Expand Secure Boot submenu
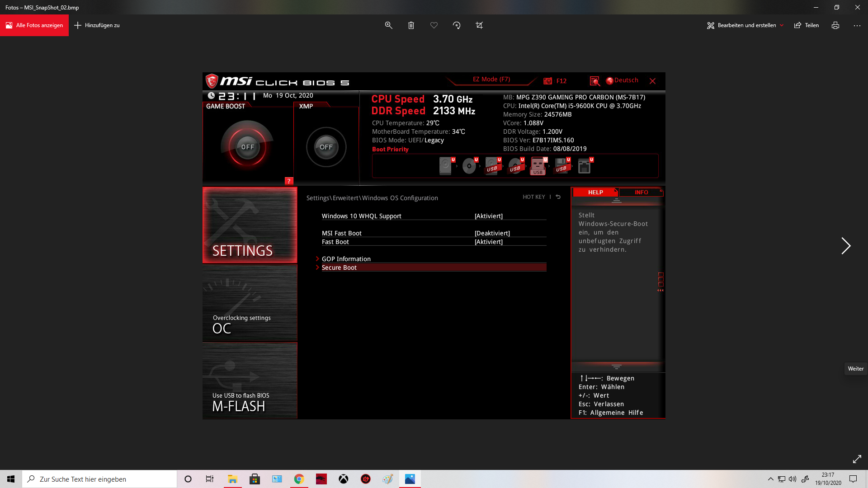The width and height of the screenshot is (868, 488). click(339, 267)
